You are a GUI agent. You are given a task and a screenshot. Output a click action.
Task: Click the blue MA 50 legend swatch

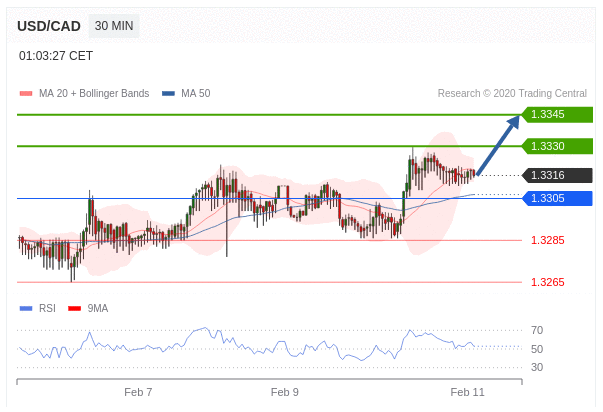coord(168,93)
